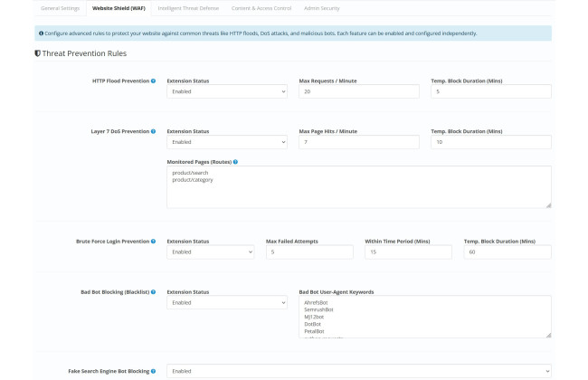The height and width of the screenshot is (380, 588).
Task: Click the Max Page Hits / Minute field
Action: coord(359,142)
